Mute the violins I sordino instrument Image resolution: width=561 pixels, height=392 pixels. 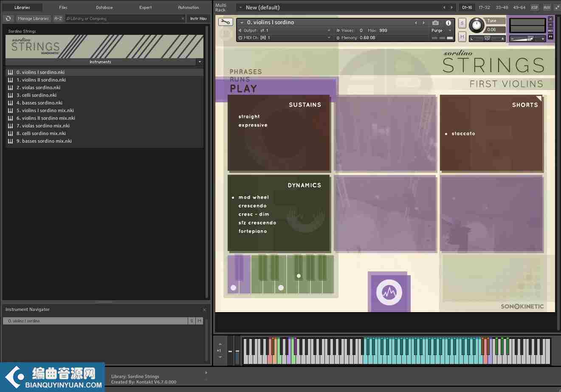462,37
